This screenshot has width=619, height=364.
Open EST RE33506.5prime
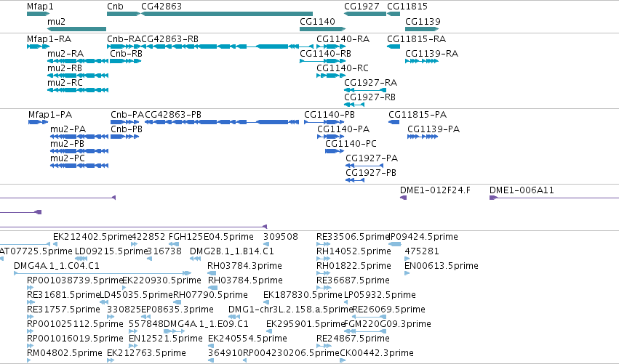coord(354,237)
